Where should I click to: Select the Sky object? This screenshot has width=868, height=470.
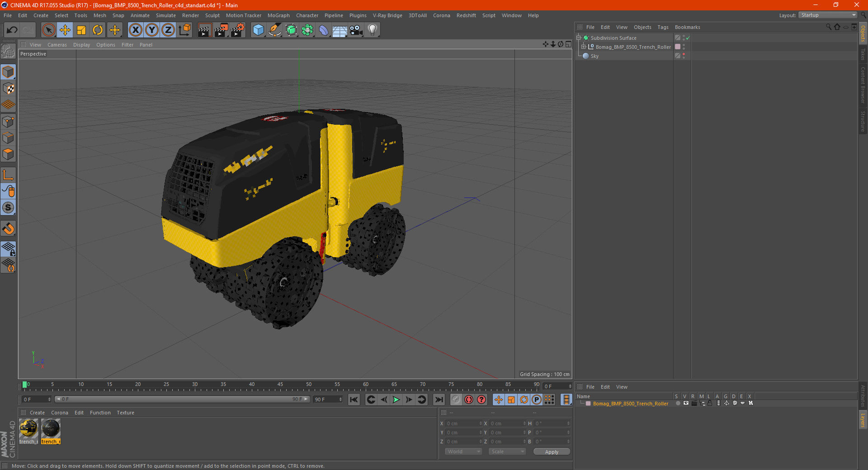[594, 56]
